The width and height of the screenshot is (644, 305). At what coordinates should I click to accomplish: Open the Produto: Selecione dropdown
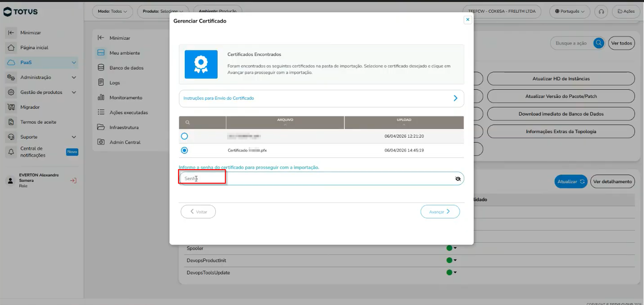click(x=163, y=11)
